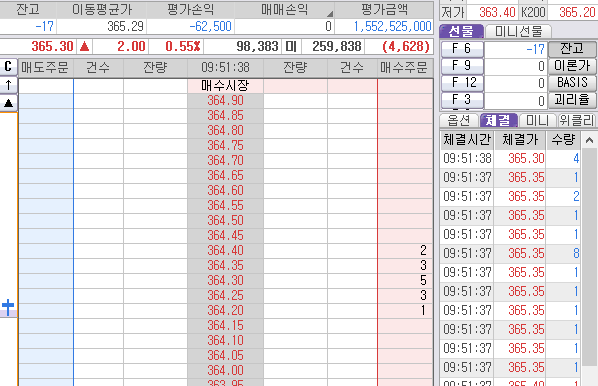Select price 364.10 in the order ladder
Screen dimensions: 598x386
[225, 341]
